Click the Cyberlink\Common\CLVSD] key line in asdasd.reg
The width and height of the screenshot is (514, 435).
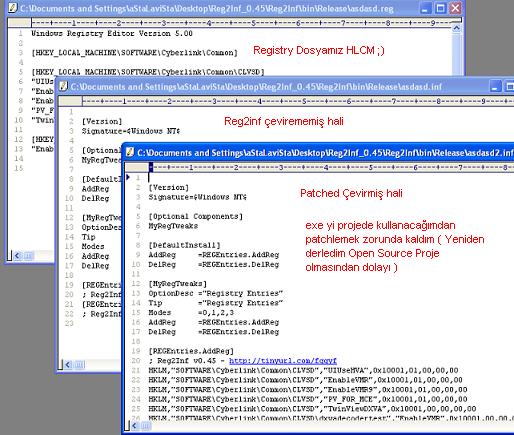[148, 72]
